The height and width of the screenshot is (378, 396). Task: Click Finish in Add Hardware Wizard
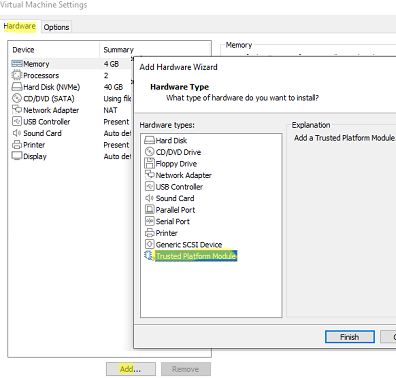pos(350,337)
